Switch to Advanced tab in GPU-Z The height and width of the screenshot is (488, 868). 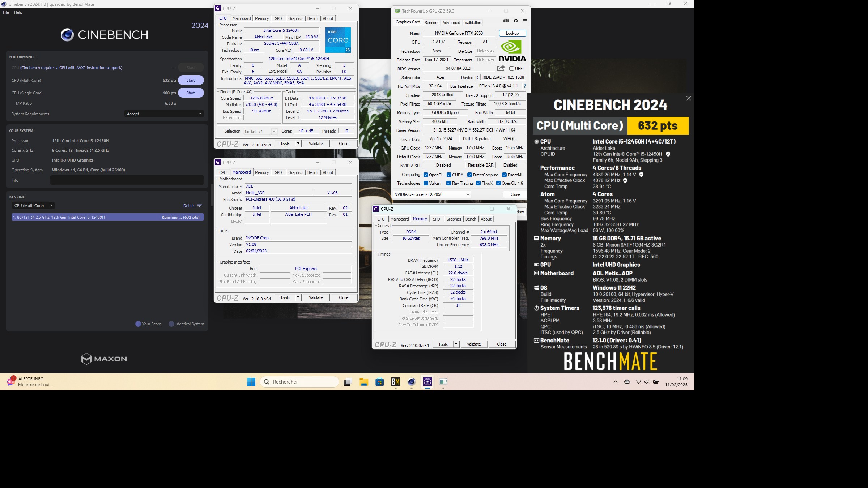(451, 22)
